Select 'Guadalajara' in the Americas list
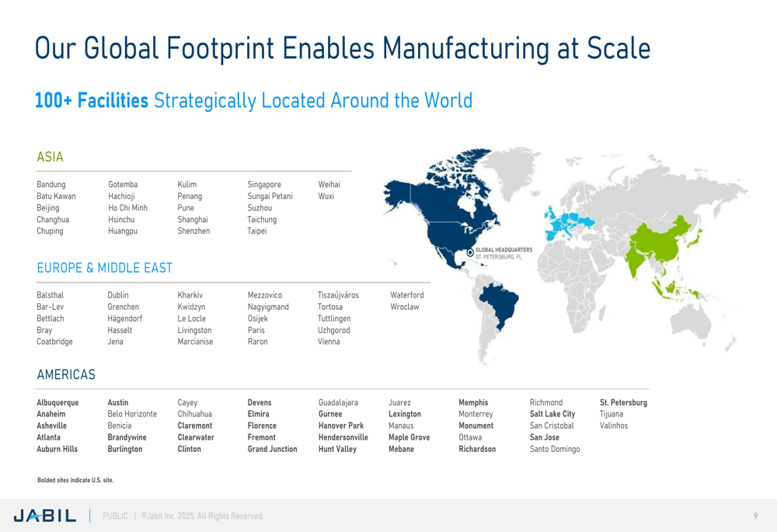Screen dimensions: 777x532 click(338, 403)
